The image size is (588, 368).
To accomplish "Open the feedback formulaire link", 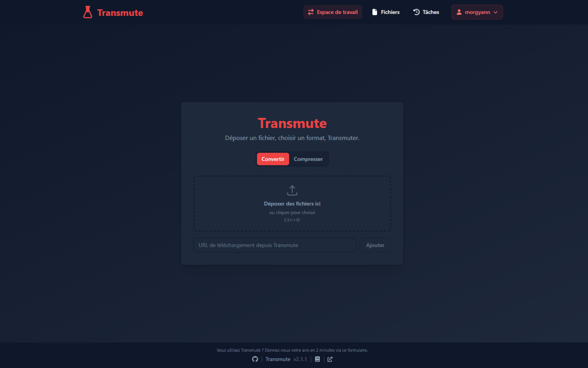I will tap(292, 350).
